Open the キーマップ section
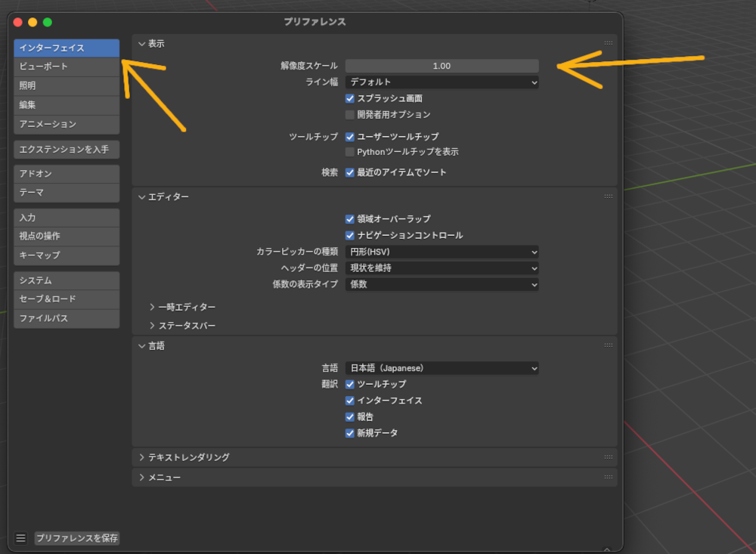Image resolution: width=756 pixels, height=554 pixels. pyautogui.click(x=67, y=255)
